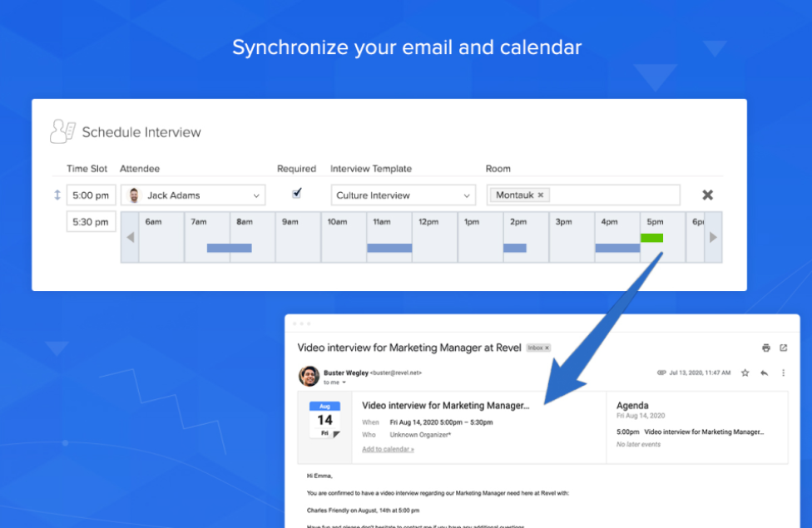The image size is (812, 528).
Task: Remove the interview row with X icon
Action: (x=707, y=195)
